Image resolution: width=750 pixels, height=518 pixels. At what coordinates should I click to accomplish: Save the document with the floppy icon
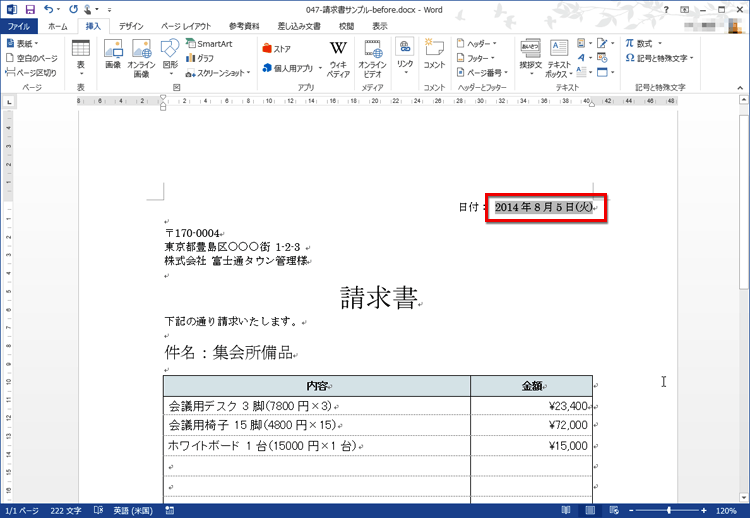30,9
